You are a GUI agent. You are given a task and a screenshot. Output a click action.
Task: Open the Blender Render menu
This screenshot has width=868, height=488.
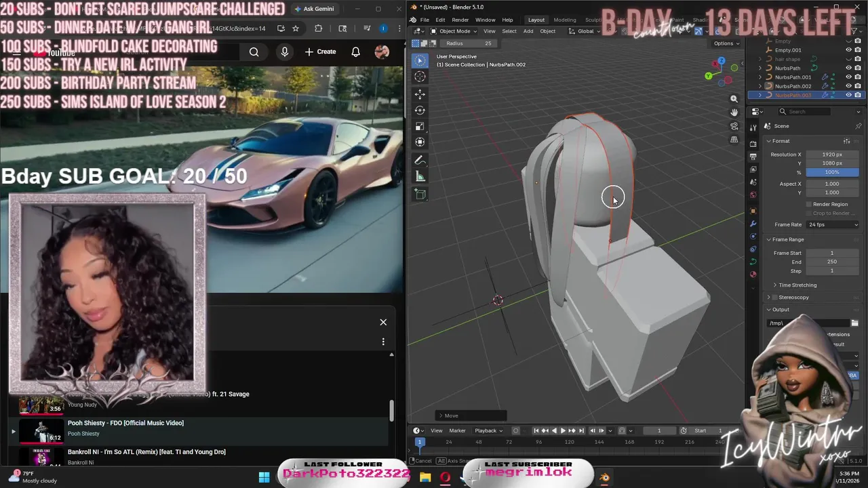coord(460,20)
